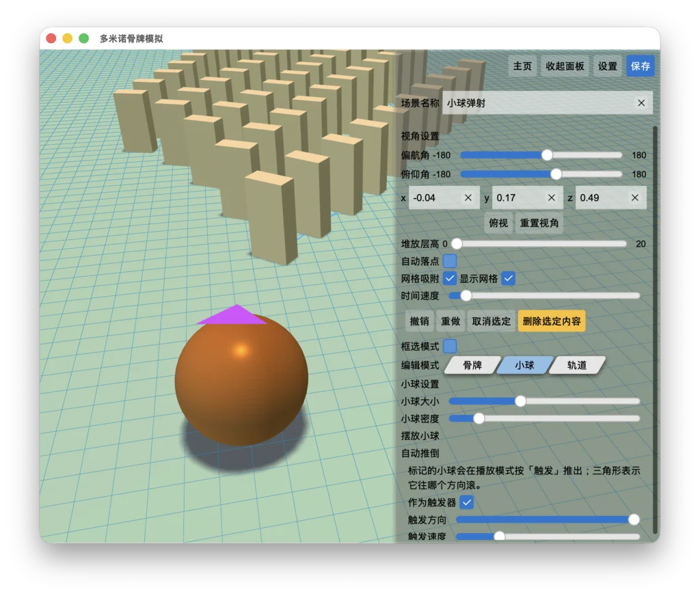Viewport: 700px width, 596px height.
Task: Disable 网格吸附 grid snapping
Action: pos(450,279)
